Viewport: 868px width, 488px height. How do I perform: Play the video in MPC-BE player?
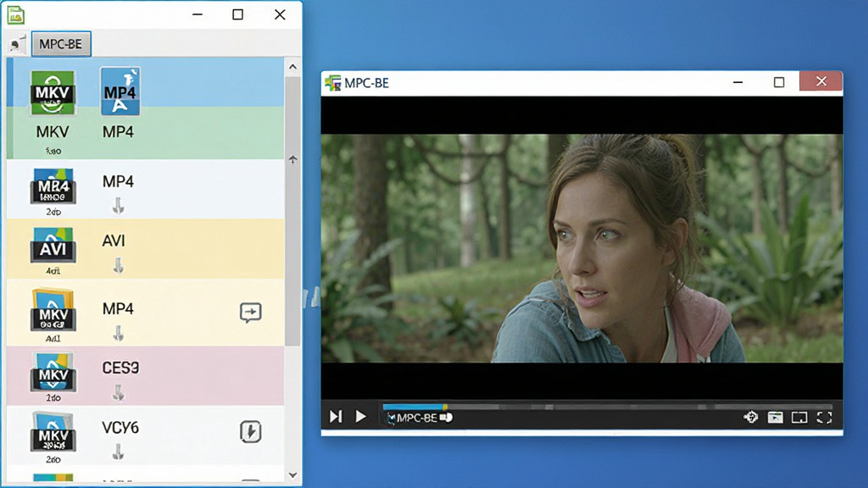tap(360, 416)
